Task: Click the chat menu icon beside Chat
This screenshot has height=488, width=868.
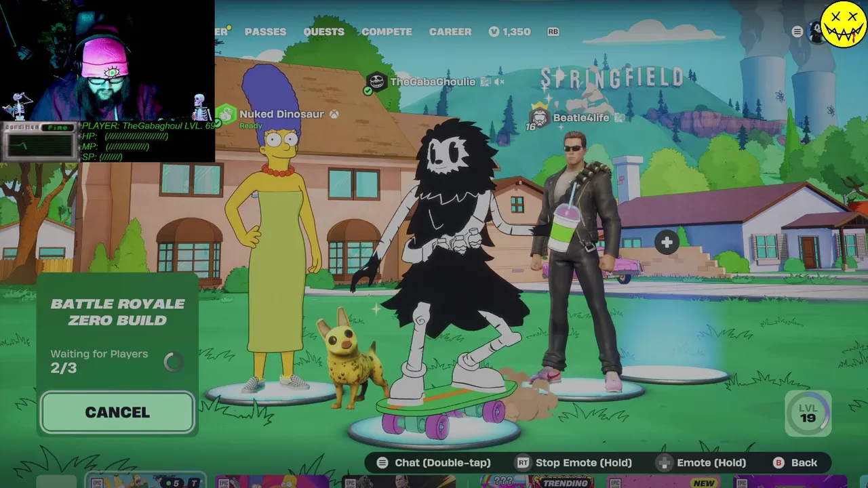Action: [382, 463]
